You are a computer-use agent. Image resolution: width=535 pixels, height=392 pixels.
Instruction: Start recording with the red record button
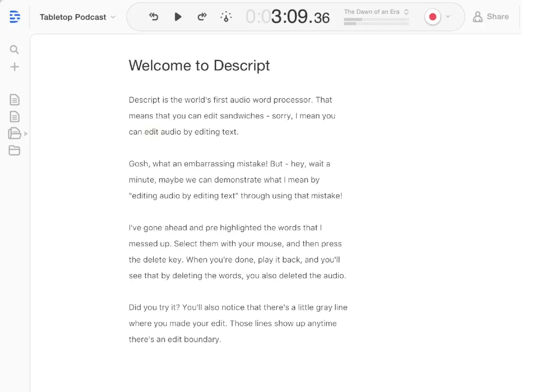(432, 16)
